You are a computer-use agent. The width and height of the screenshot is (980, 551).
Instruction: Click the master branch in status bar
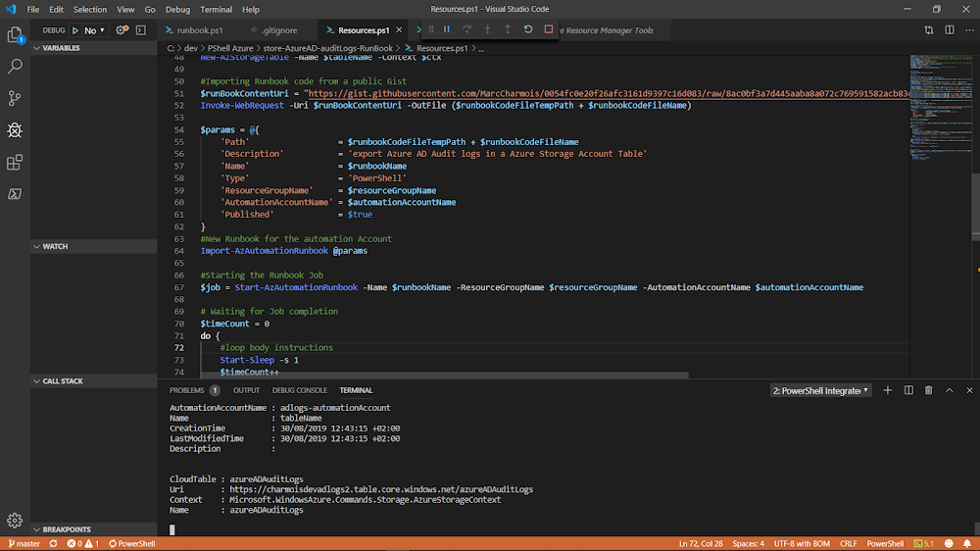pyautogui.click(x=24, y=543)
